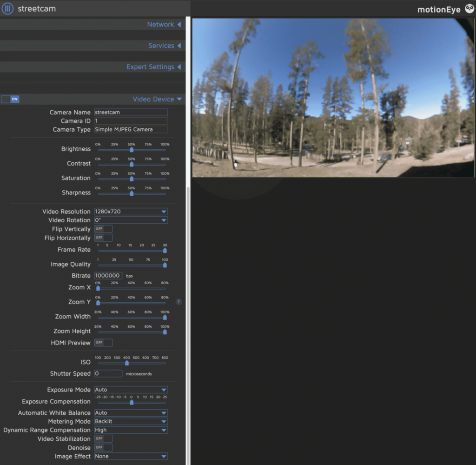Enable Flip Vertically switch
This screenshot has width=476, height=465.
coord(103,229)
